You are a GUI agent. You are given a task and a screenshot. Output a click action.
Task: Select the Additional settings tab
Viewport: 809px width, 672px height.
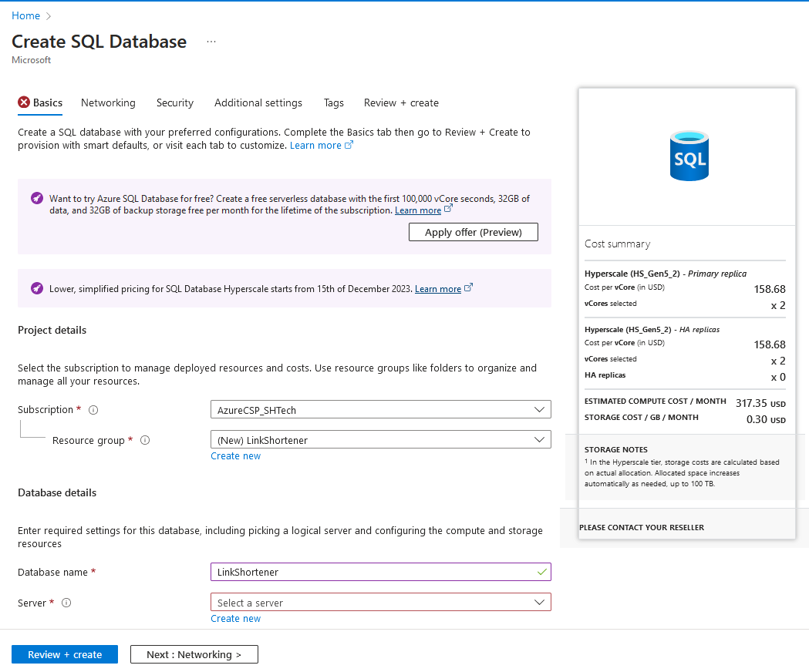pyautogui.click(x=258, y=102)
